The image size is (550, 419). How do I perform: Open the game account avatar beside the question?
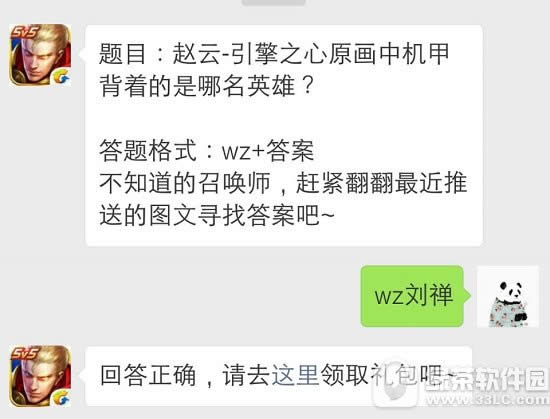click(x=40, y=55)
